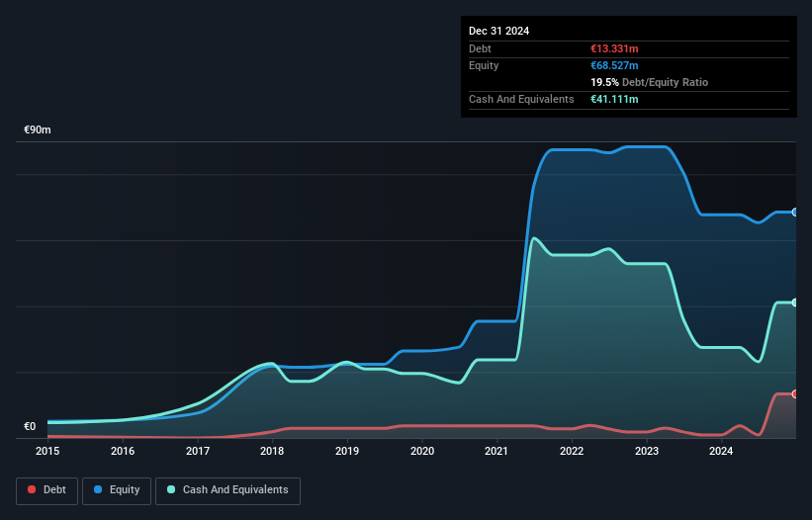Click the €90m y-axis label
This screenshot has width=812, height=520.
38,130
